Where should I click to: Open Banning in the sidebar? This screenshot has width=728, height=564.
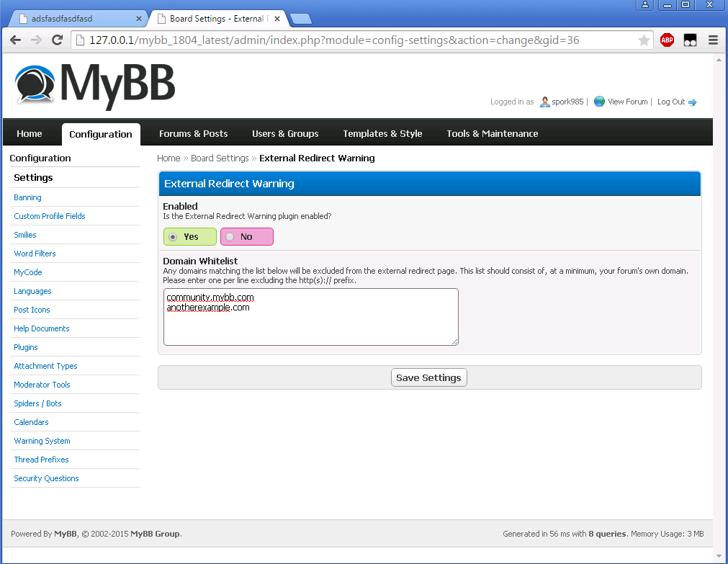tap(27, 197)
